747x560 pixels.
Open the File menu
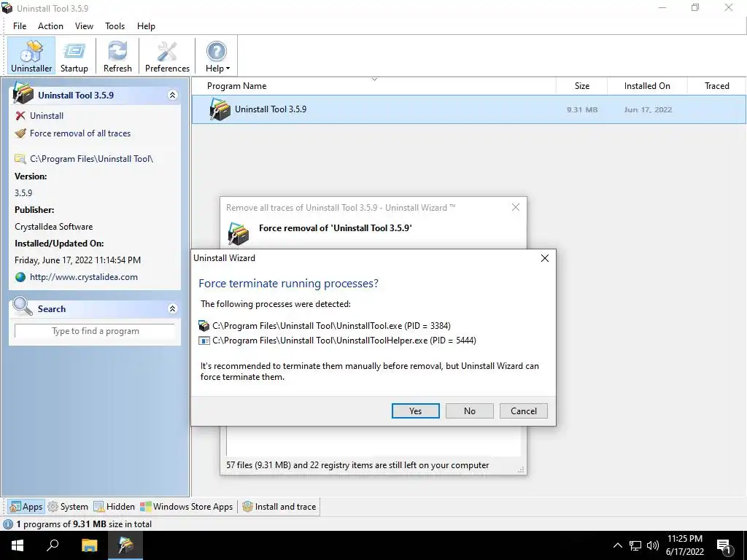(20, 26)
